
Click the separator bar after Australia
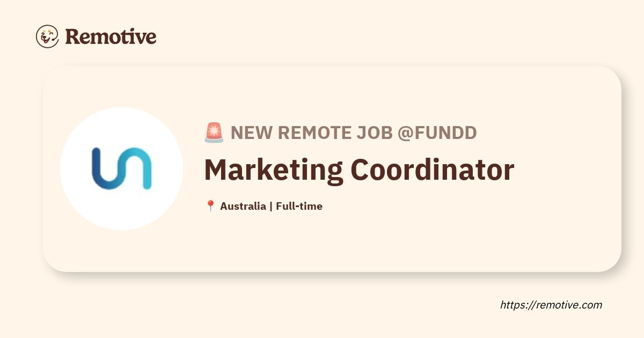(271, 206)
